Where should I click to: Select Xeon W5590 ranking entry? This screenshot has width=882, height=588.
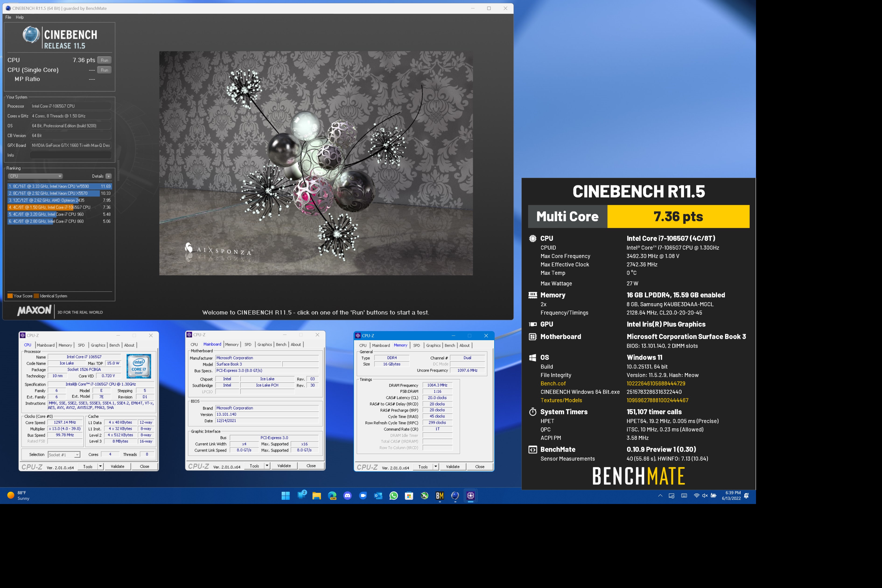point(60,186)
